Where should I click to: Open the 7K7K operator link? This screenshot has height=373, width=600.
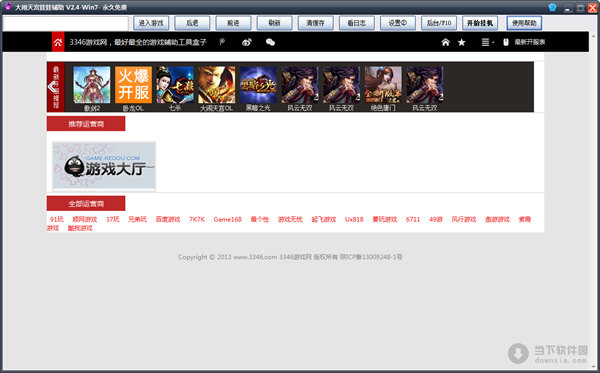[197, 219]
